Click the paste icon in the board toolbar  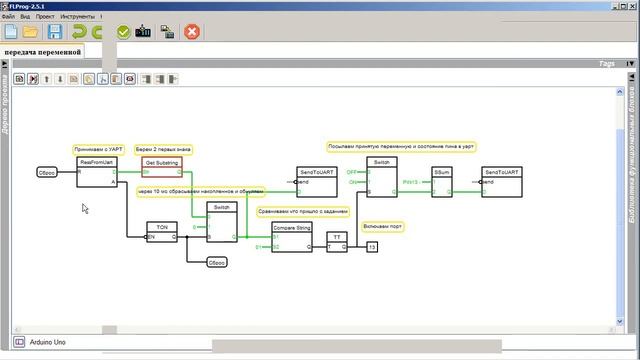click(x=116, y=79)
